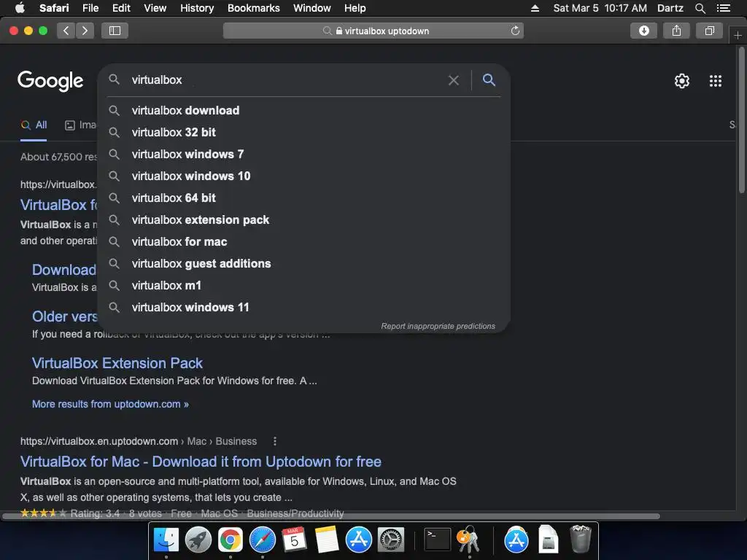Open the Share sheet icon
This screenshot has height=560, width=747.
pyautogui.click(x=676, y=31)
